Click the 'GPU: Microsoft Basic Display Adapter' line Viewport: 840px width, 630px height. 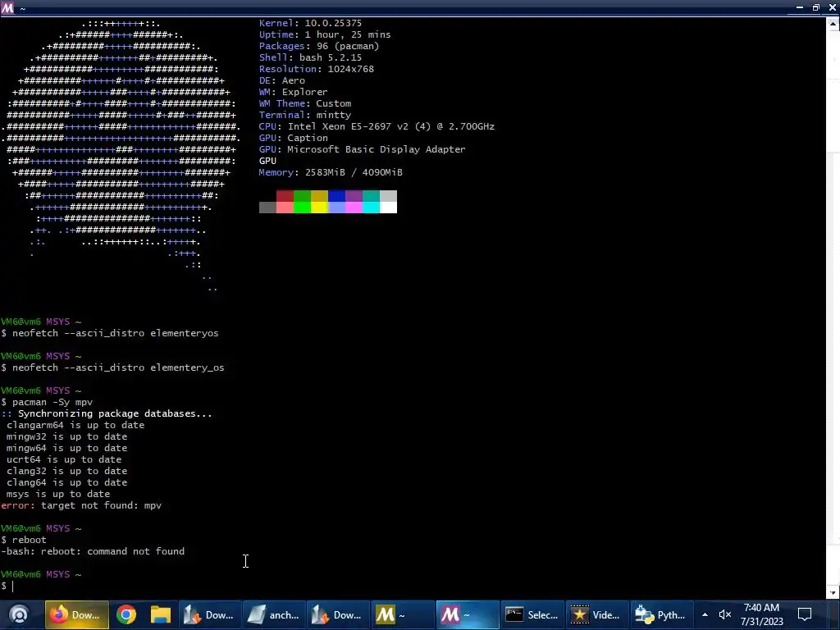[x=362, y=149]
